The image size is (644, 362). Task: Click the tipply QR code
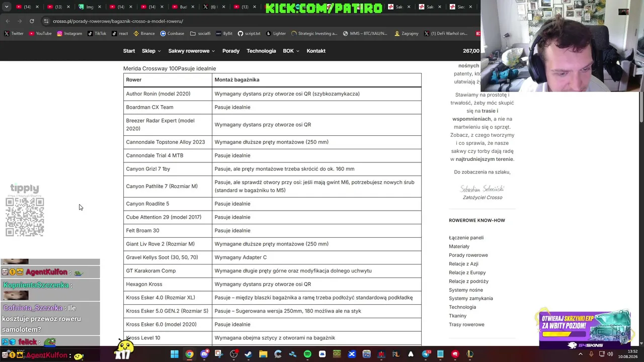(25, 217)
